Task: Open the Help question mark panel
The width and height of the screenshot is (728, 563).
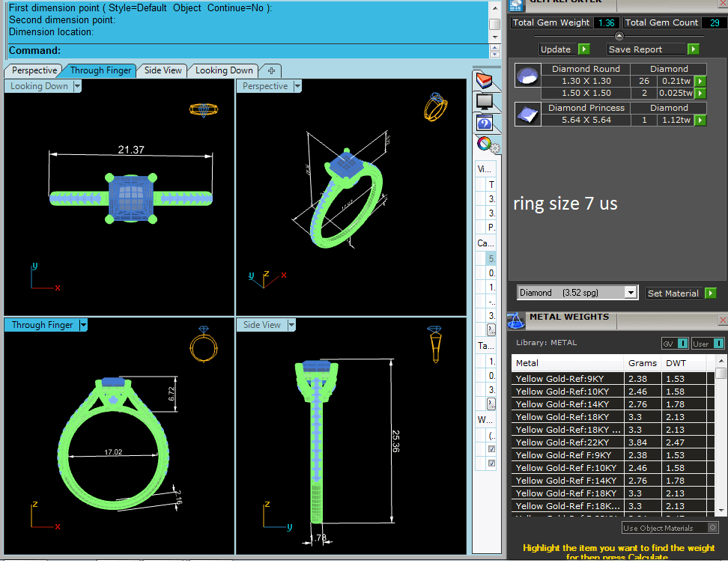Action: 484,123
